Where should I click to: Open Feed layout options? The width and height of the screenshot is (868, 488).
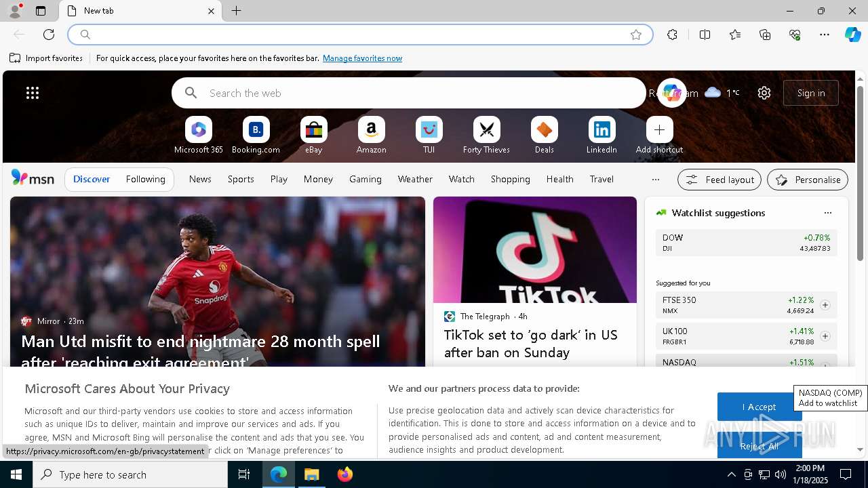[x=719, y=180]
